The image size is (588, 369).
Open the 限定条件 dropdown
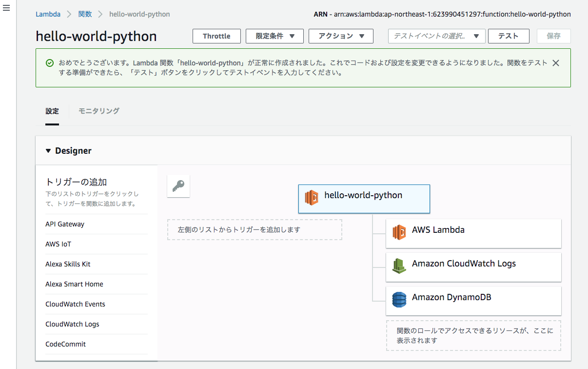[x=274, y=36]
